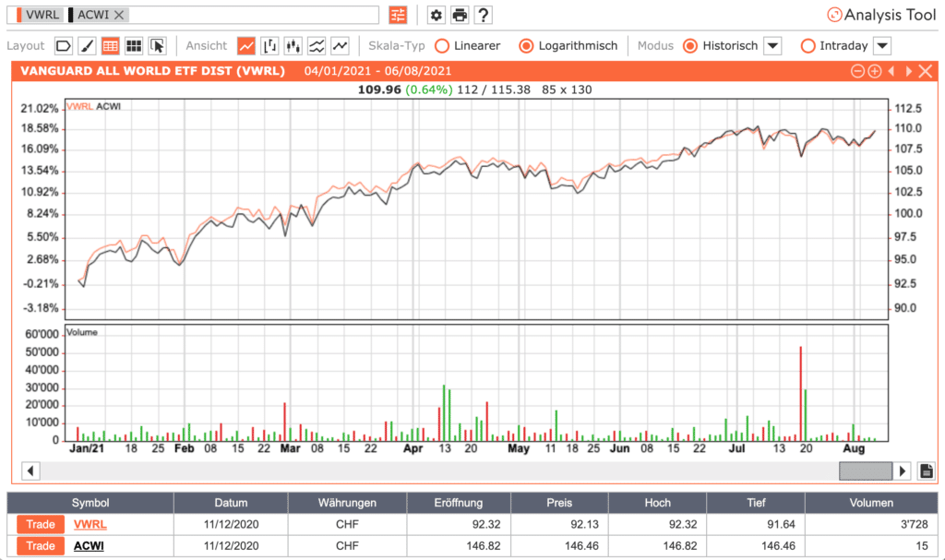This screenshot has width=945, height=560.
Task: Select the drawing brush tool in Layout
Action: (x=88, y=45)
